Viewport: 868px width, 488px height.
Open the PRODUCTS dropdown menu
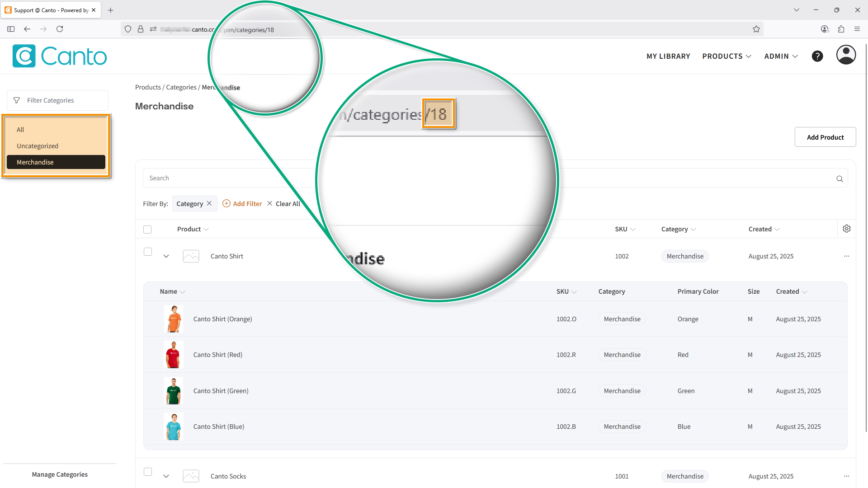pos(726,56)
